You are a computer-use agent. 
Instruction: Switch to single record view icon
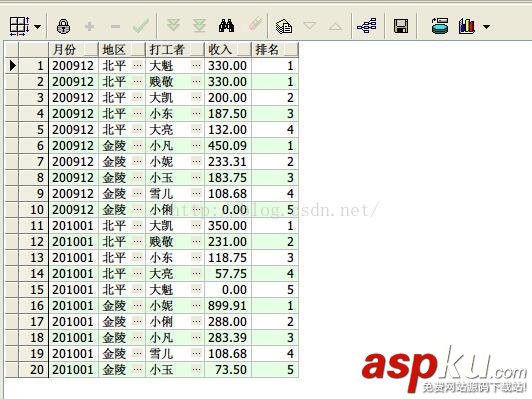(x=284, y=26)
